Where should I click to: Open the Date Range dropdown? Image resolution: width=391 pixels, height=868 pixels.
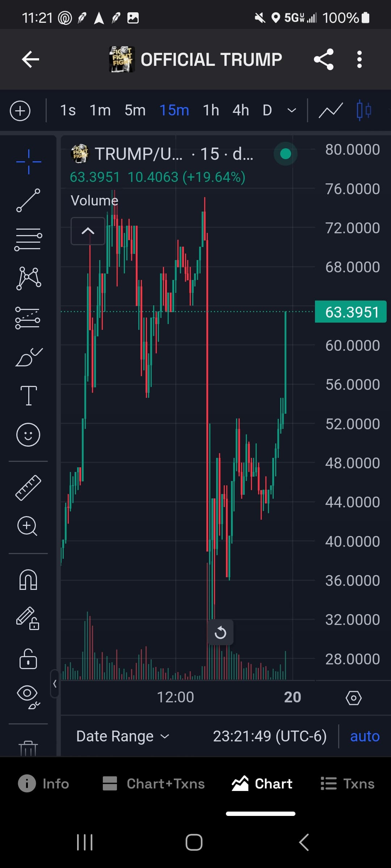pyautogui.click(x=123, y=736)
